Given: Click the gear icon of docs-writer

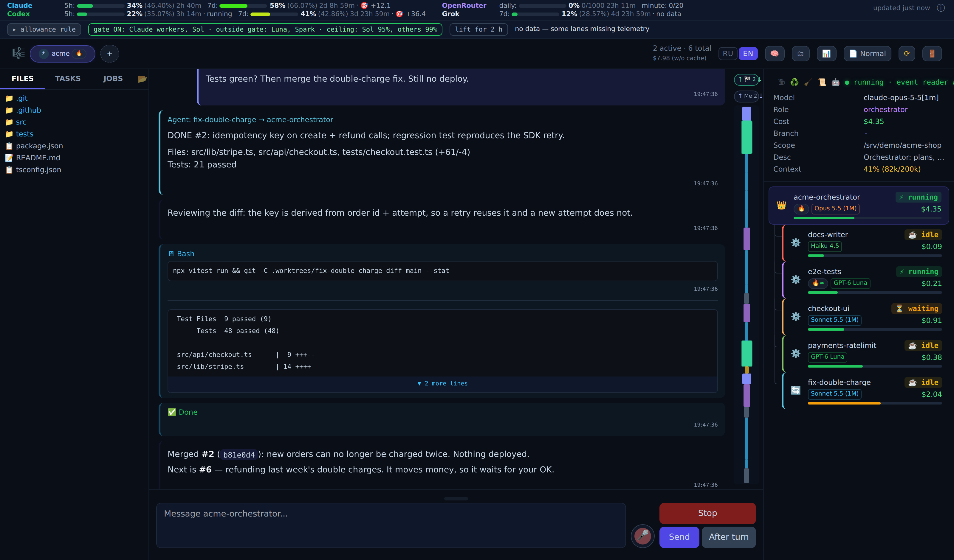Looking at the screenshot, I should pos(796,242).
